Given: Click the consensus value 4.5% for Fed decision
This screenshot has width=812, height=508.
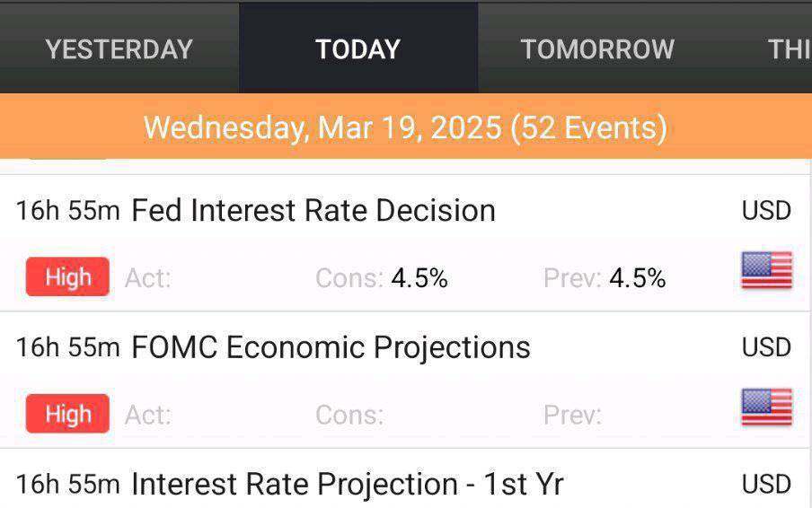Looking at the screenshot, I should [419, 278].
